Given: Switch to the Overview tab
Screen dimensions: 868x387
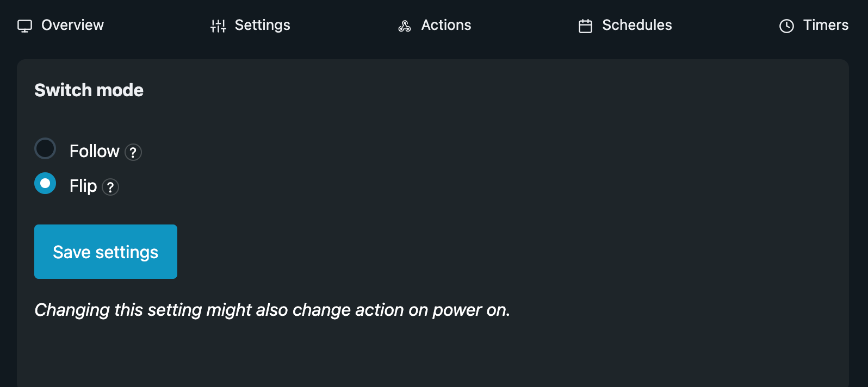Looking at the screenshot, I should (60, 25).
